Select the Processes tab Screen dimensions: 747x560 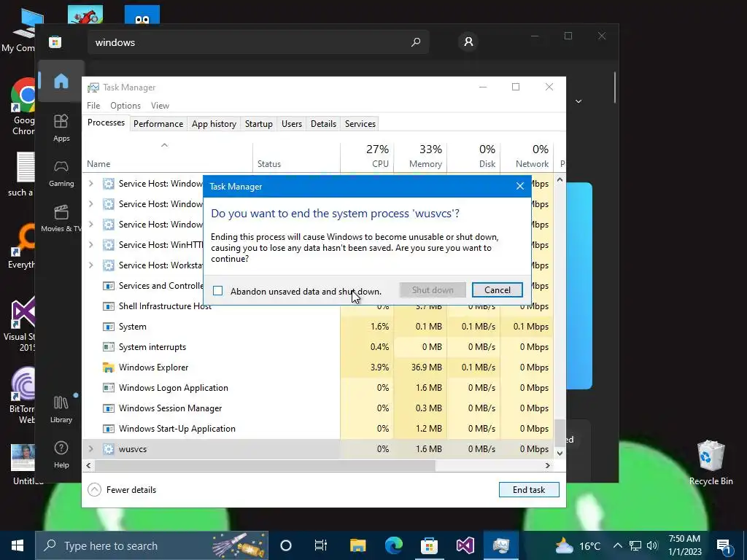(x=106, y=122)
